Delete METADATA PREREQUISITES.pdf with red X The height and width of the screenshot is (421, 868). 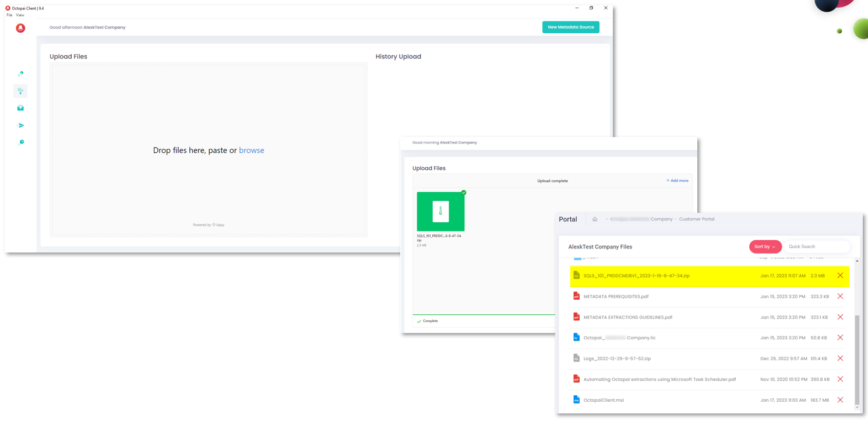coord(839,296)
